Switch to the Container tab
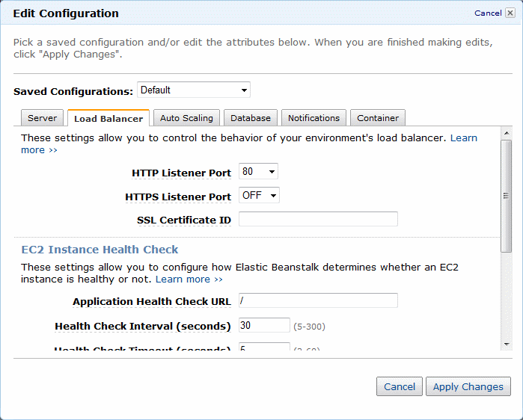Image resolution: width=523 pixels, height=420 pixels. (378, 118)
